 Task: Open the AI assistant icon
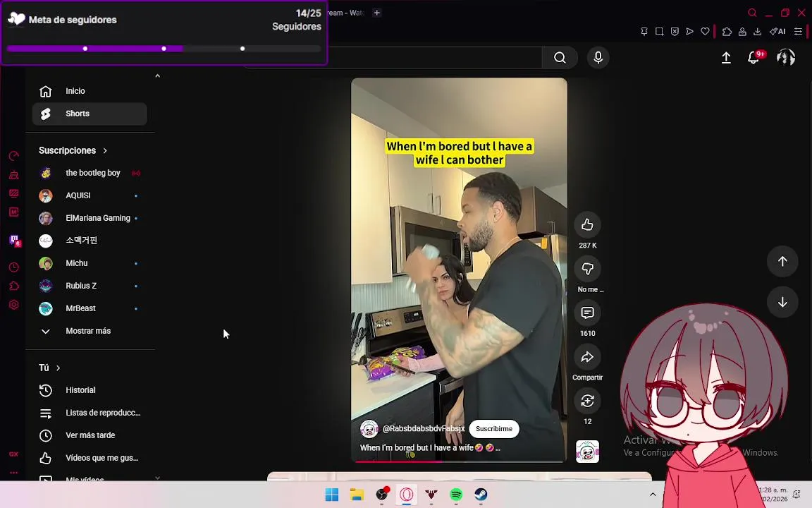coord(778,32)
